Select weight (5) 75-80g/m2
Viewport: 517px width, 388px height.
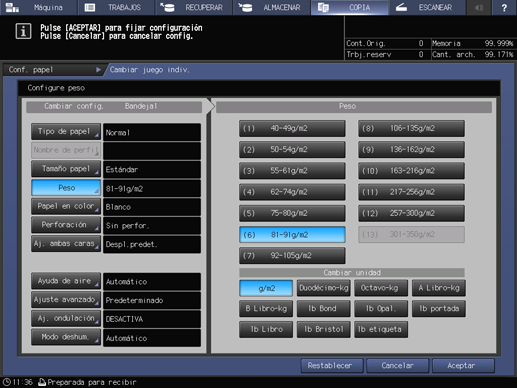pyautogui.click(x=292, y=213)
